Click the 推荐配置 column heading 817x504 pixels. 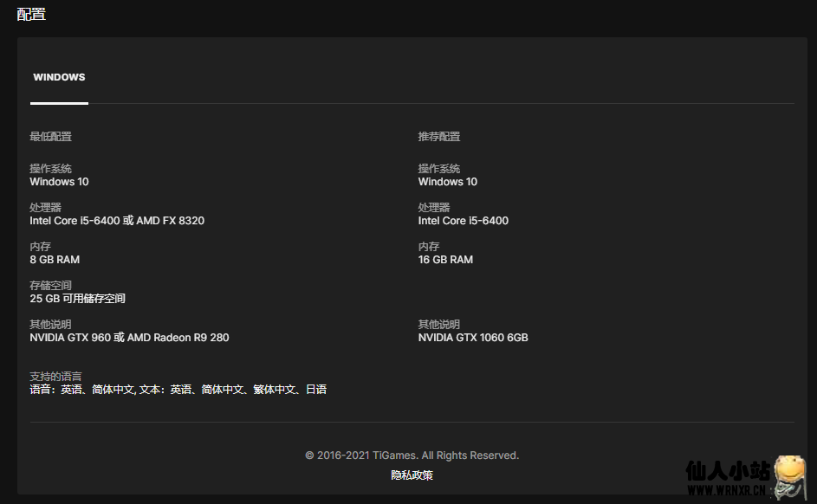click(439, 137)
